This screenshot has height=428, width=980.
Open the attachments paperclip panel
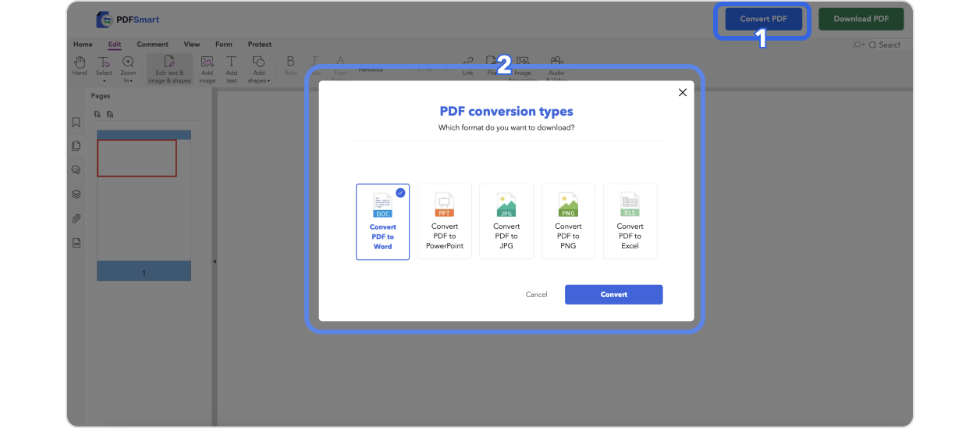(76, 218)
